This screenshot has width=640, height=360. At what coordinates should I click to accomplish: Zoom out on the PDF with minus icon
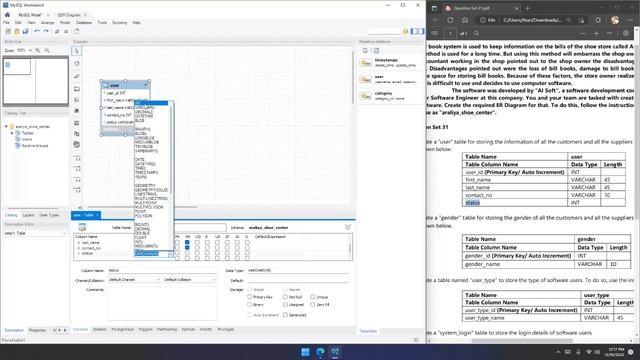(x=583, y=33)
